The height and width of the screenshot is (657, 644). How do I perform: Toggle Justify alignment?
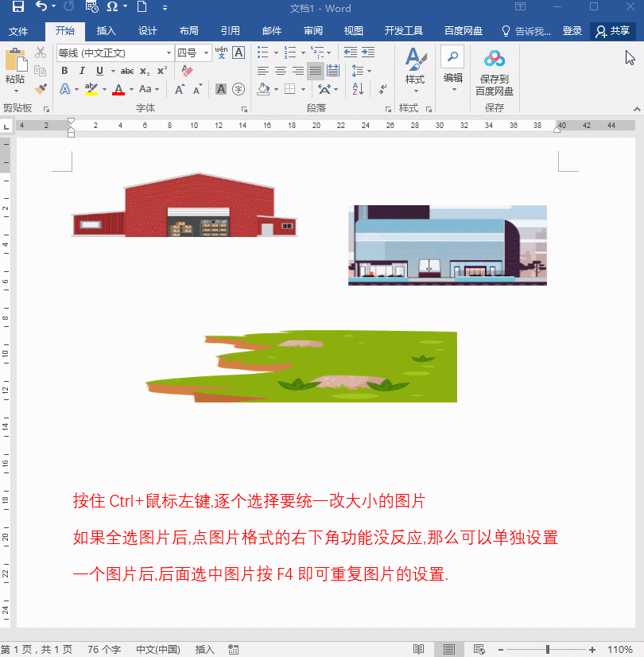tap(316, 70)
